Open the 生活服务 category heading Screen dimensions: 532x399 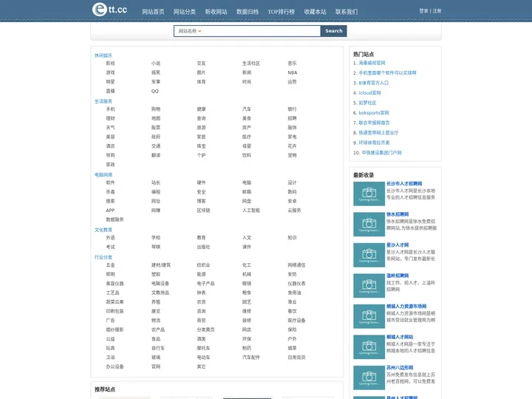point(103,101)
